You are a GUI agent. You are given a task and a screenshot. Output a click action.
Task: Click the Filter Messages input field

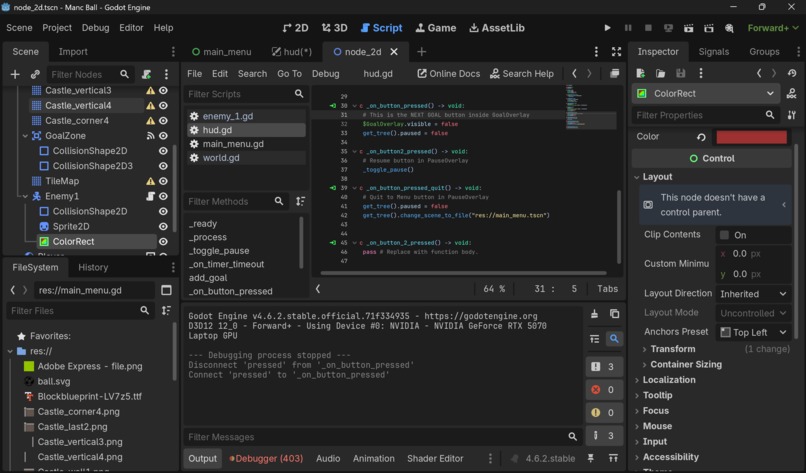pos(381,436)
